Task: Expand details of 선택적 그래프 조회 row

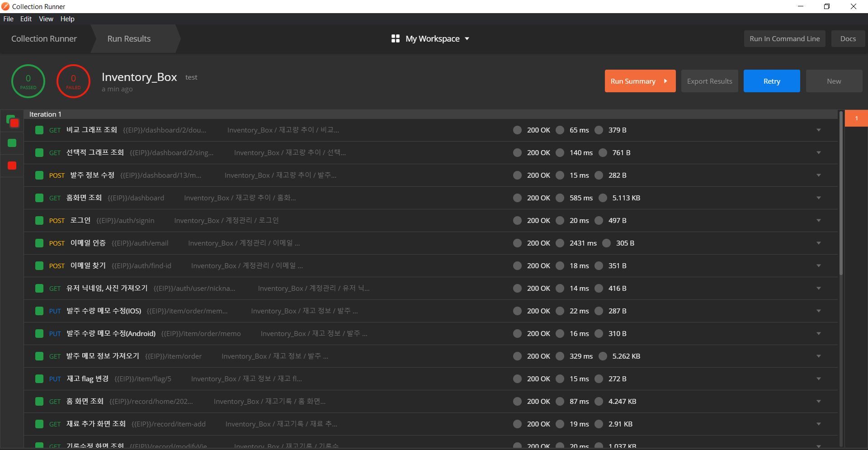Action: (818, 153)
